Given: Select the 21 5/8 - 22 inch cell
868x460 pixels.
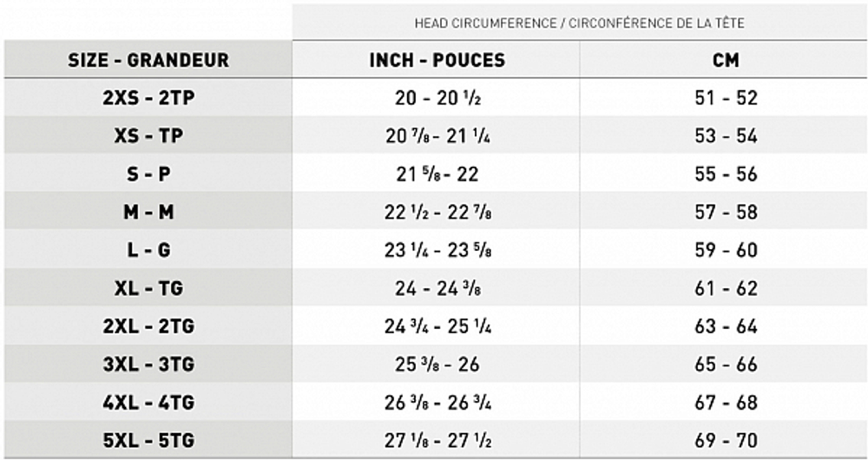Looking at the screenshot, I should tap(437, 174).
